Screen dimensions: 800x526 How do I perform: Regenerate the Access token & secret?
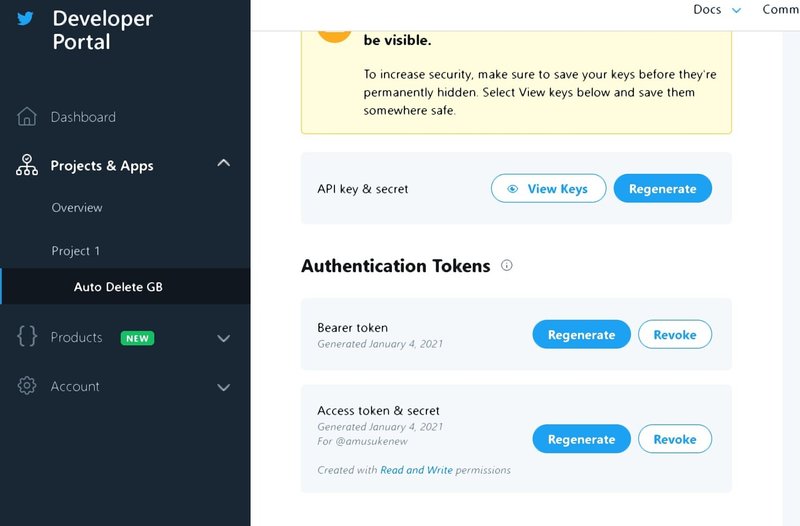coord(581,439)
